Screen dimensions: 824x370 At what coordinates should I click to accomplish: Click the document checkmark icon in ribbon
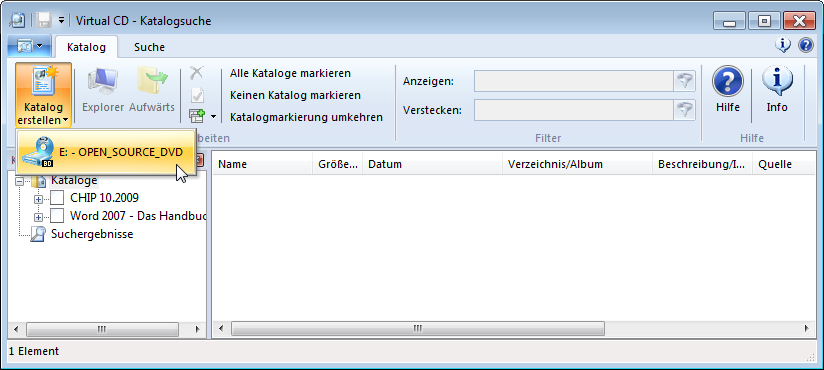[197, 95]
